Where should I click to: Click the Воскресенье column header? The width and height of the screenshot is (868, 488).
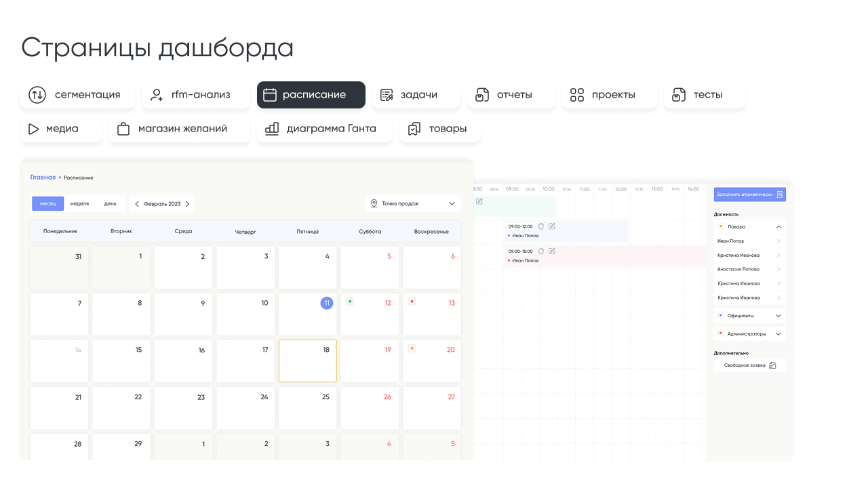(431, 231)
